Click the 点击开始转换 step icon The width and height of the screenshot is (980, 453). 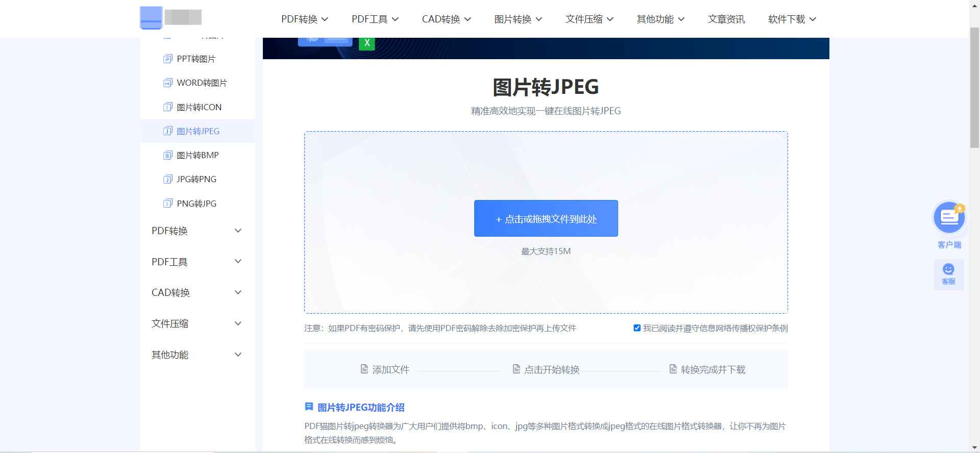click(x=517, y=369)
